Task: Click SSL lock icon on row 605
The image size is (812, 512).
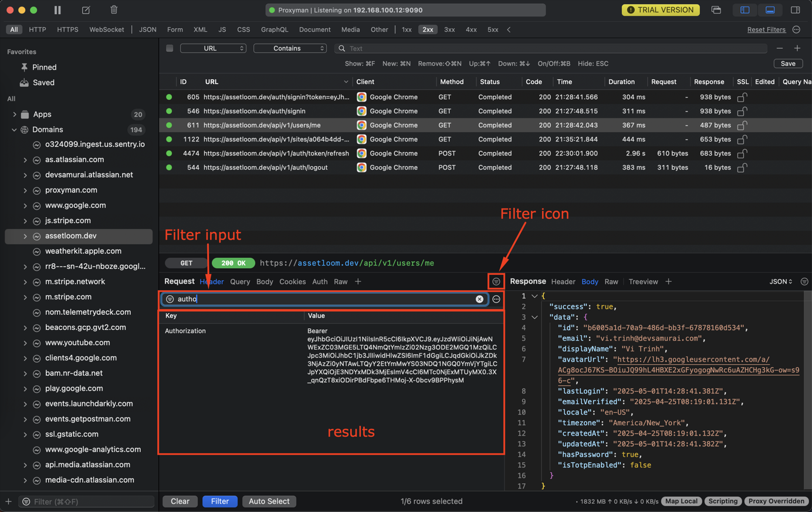Action: (742, 97)
